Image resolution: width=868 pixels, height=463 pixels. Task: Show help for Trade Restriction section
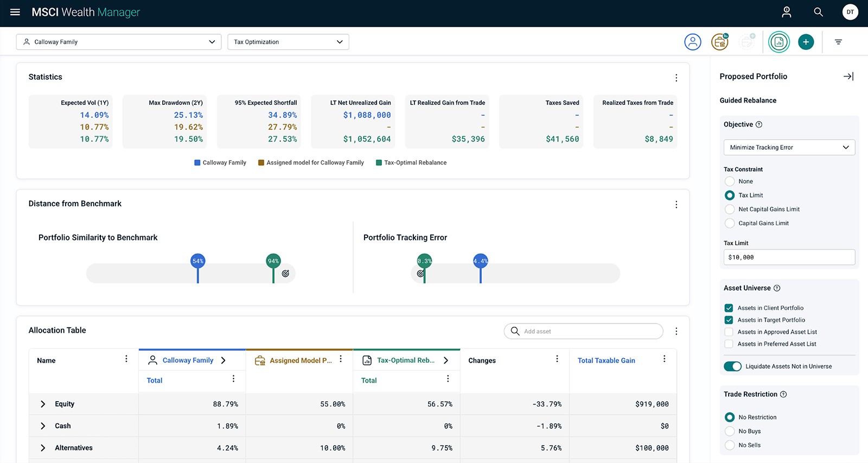[783, 395]
